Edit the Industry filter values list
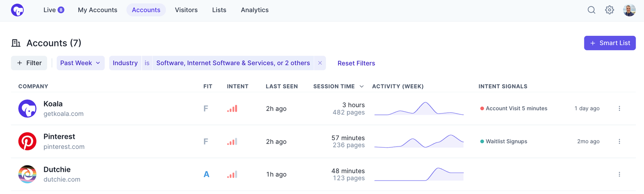This screenshot has height=194, width=644. pos(233,63)
